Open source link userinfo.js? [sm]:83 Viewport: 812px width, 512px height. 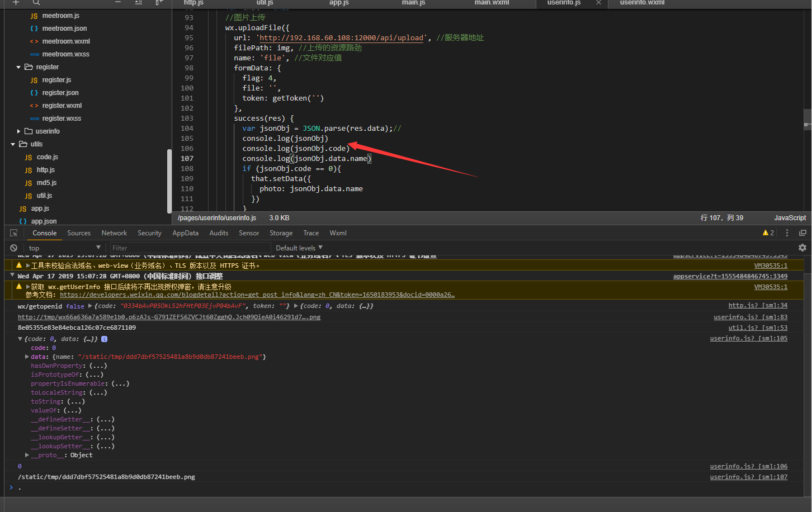click(750, 317)
